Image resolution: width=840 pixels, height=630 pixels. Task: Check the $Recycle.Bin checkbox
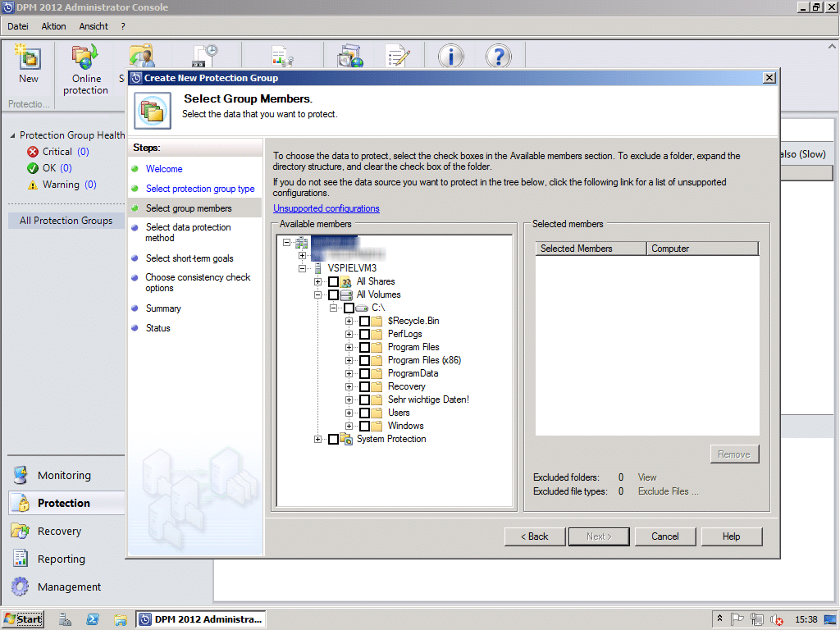coord(364,321)
